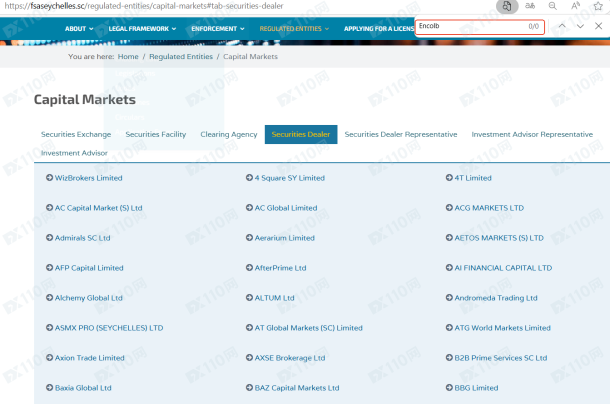The width and height of the screenshot is (610, 404).
Task: Click arrow icon beside Alchemy Global Ltd
Action: click(49, 297)
